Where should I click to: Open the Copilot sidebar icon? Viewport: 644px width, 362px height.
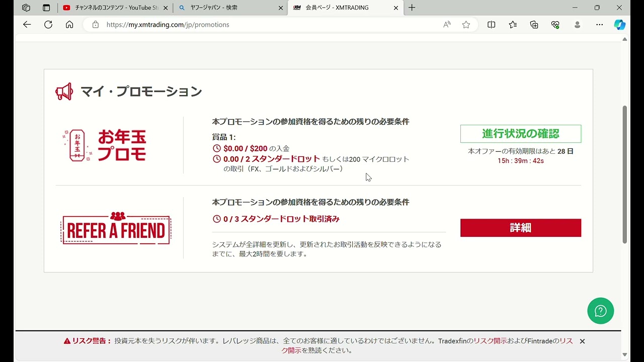click(x=619, y=25)
